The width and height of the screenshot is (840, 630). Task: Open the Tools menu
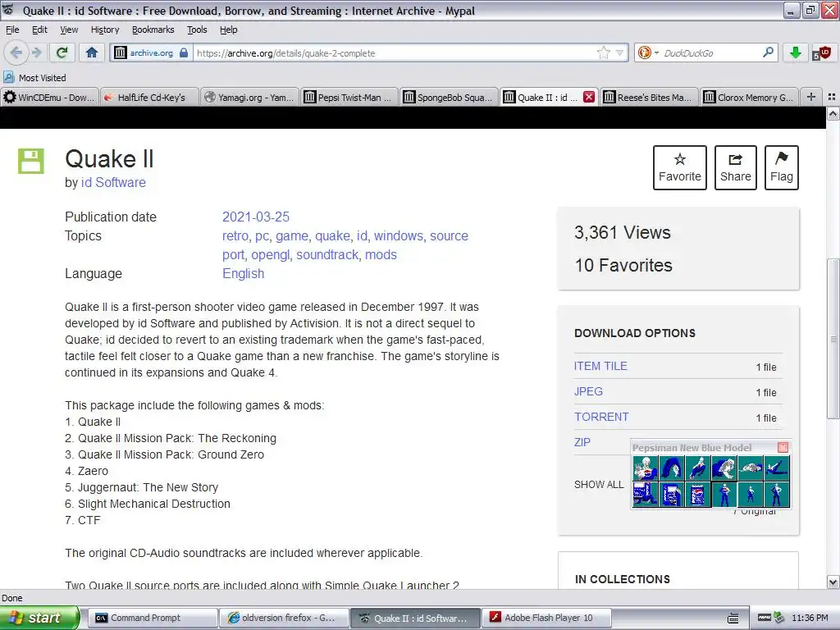tap(197, 30)
